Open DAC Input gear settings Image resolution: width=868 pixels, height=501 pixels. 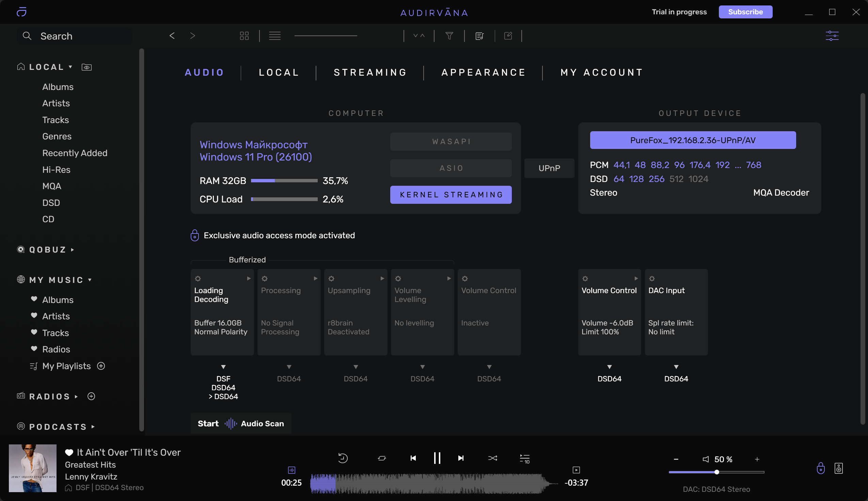(652, 278)
